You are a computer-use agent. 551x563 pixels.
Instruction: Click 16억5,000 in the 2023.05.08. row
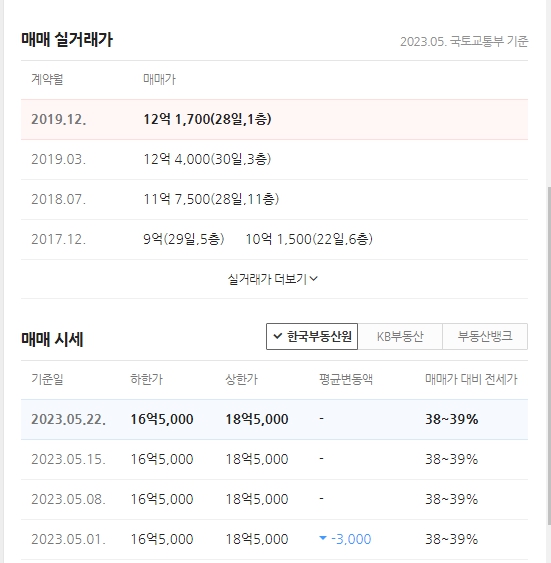point(162,499)
